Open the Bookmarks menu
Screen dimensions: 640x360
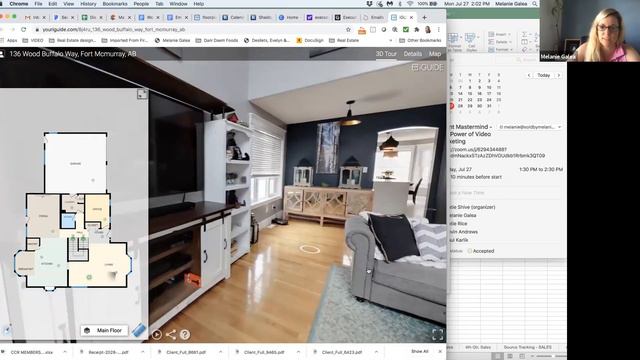coord(115,4)
